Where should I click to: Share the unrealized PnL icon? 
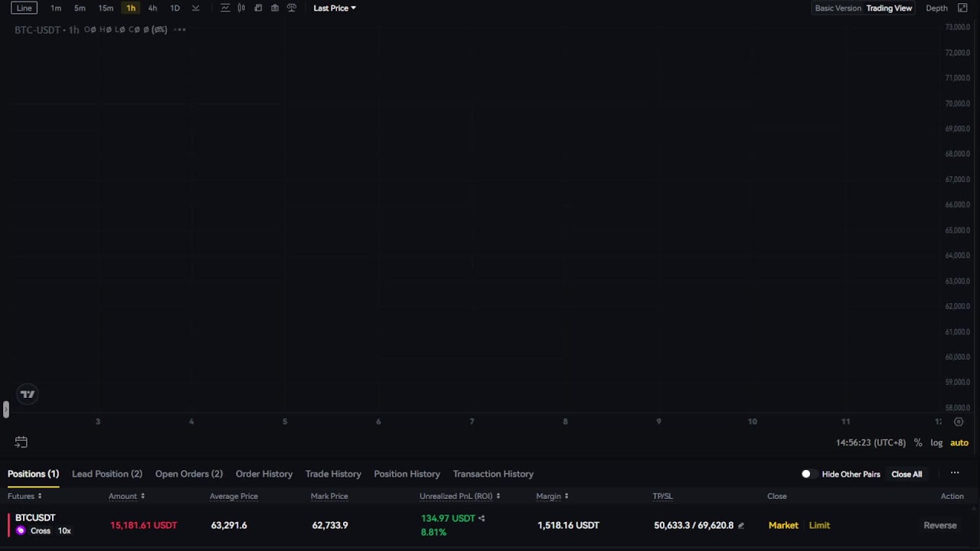point(482,518)
